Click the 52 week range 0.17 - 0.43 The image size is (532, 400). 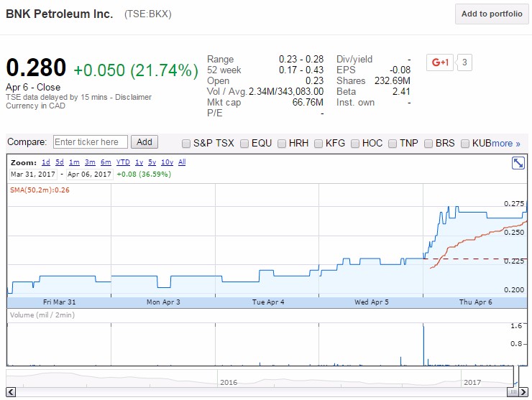coord(301,70)
